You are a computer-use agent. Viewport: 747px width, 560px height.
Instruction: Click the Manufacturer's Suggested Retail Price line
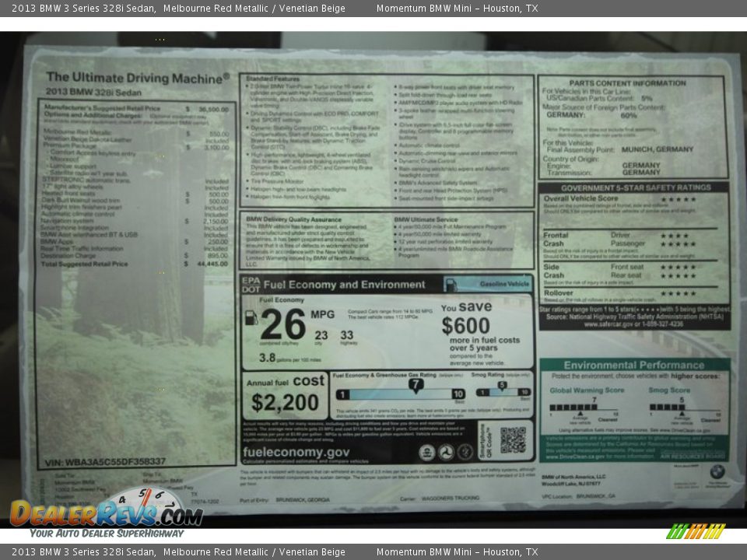coord(136,109)
